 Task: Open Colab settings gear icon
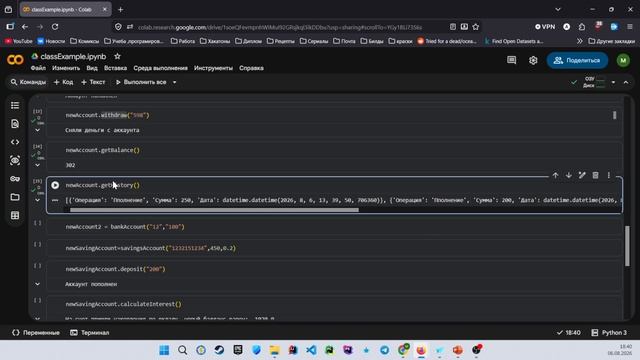pyautogui.click(x=533, y=60)
